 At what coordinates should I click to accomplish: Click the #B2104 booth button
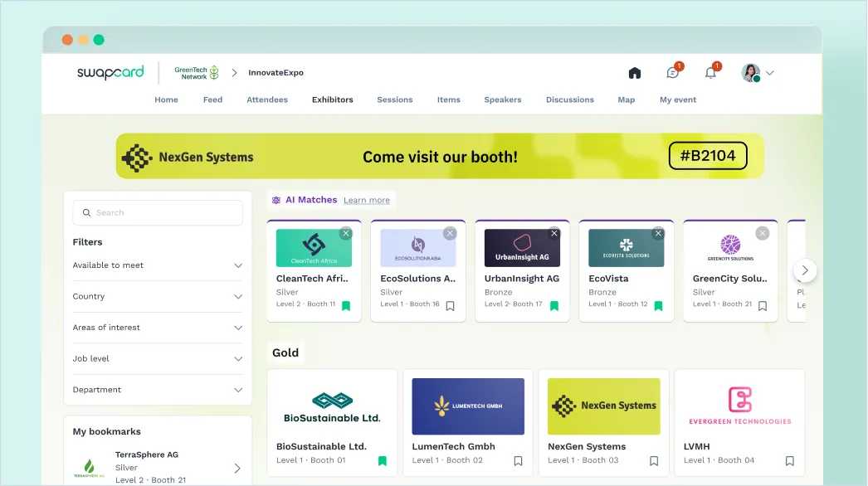tap(708, 156)
